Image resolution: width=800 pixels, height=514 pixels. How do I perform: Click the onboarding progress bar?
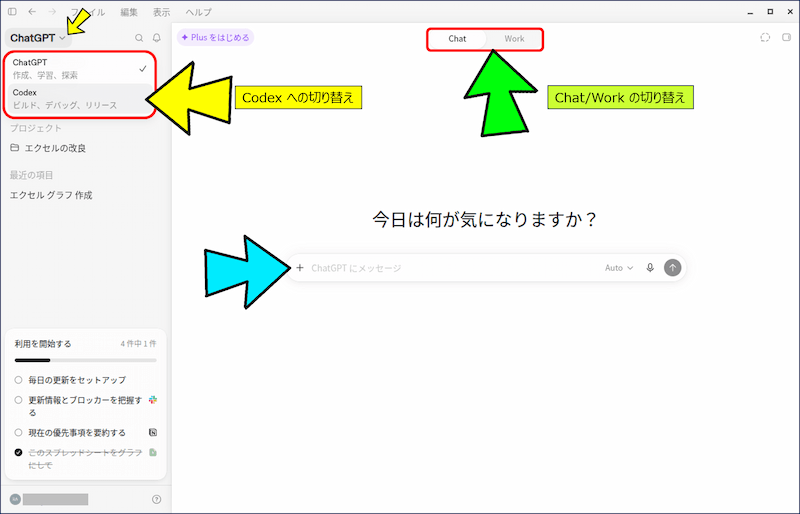pyautogui.click(x=85, y=360)
